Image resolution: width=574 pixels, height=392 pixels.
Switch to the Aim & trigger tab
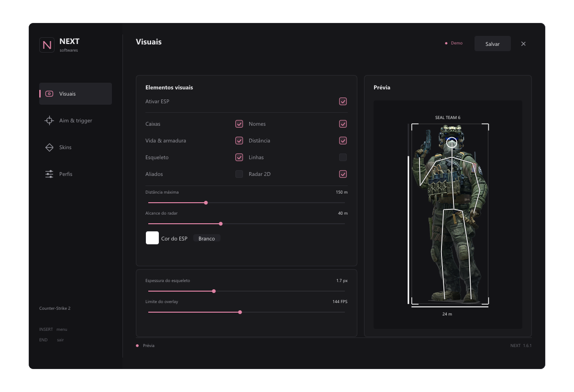coord(76,120)
